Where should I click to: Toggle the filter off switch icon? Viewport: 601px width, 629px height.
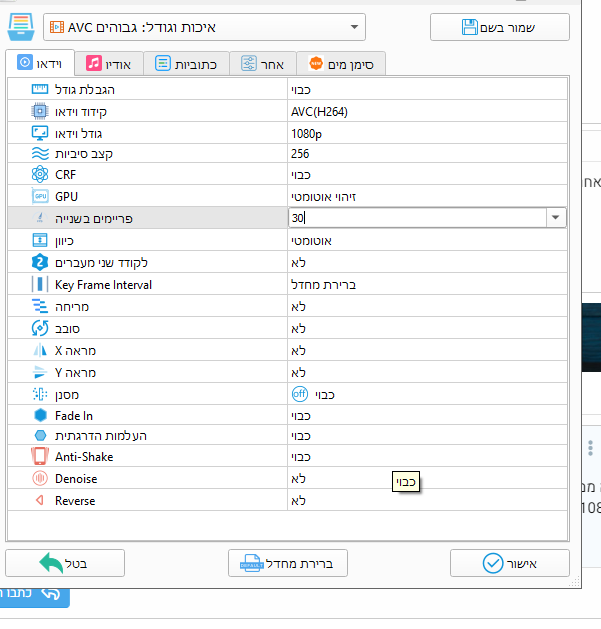[x=300, y=394]
